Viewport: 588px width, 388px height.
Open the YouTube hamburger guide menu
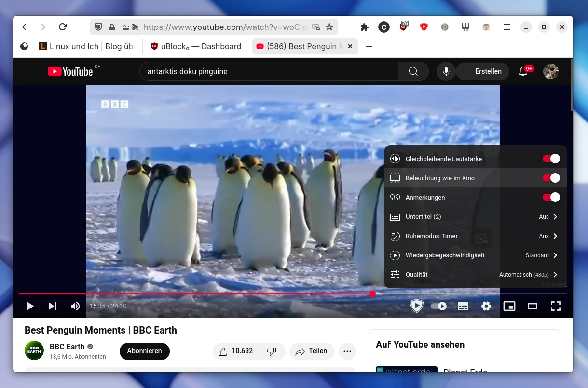[30, 71]
